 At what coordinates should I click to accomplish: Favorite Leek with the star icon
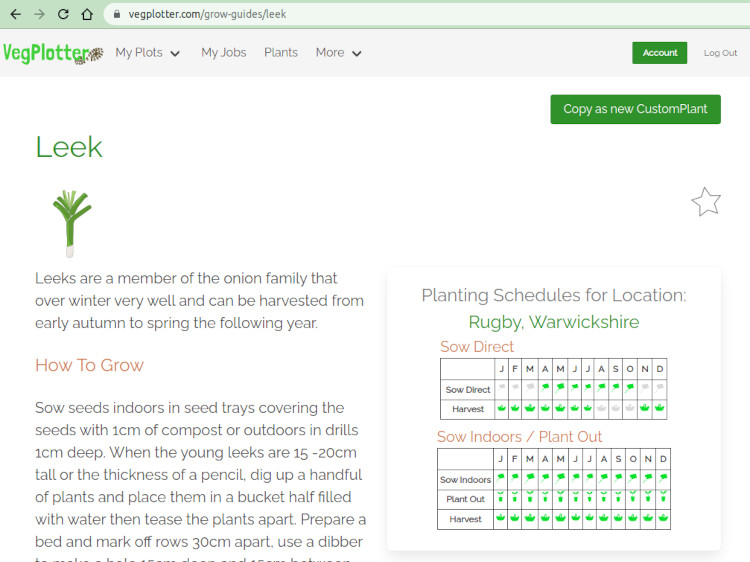tap(706, 201)
